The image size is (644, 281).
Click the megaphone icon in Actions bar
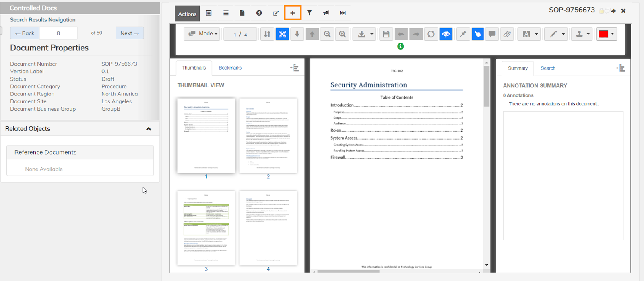coord(326,13)
